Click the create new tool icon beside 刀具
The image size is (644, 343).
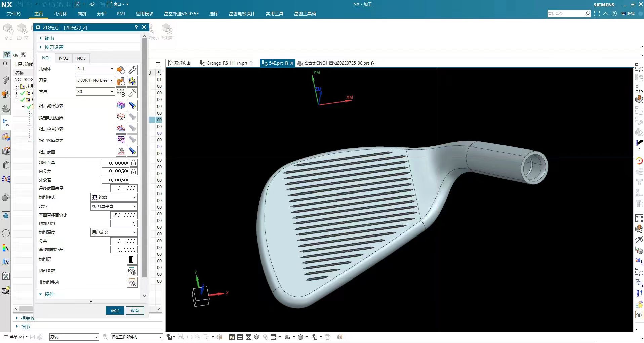[121, 81]
